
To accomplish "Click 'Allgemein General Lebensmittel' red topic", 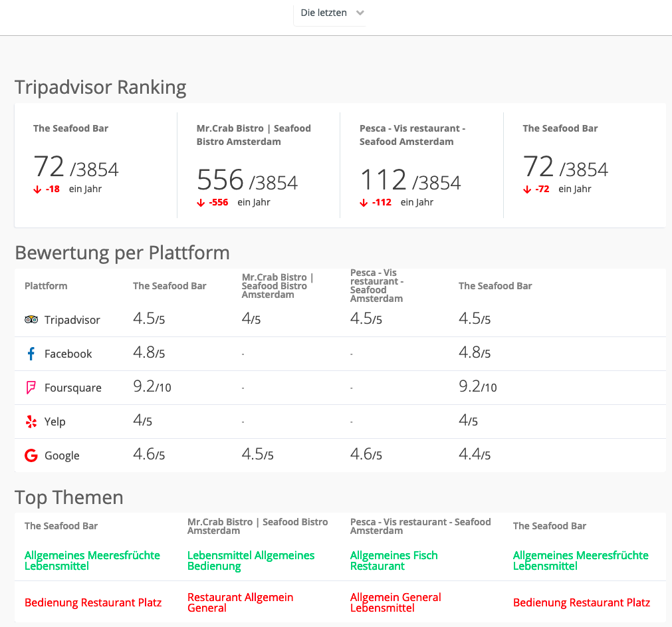I will [395, 602].
